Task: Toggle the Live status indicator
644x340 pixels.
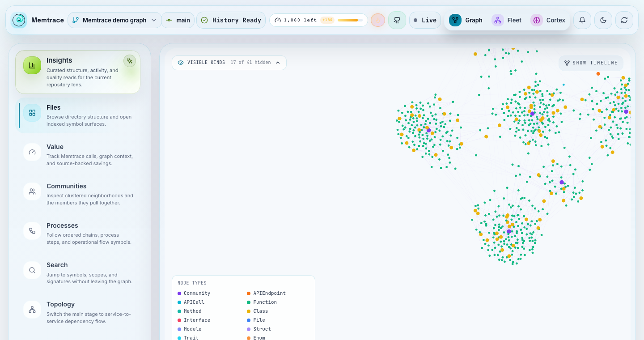Action: click(425, 20)
